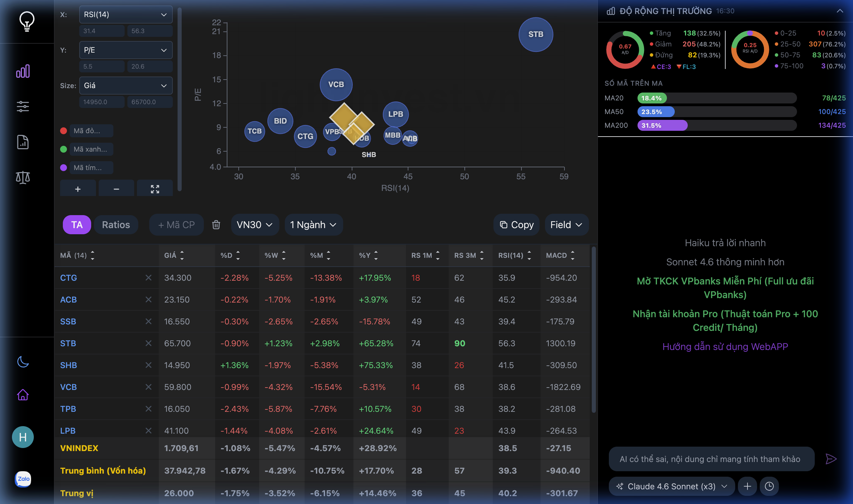Open the bar chart sidebar icon
853x504 pixels.
(23, 71)
